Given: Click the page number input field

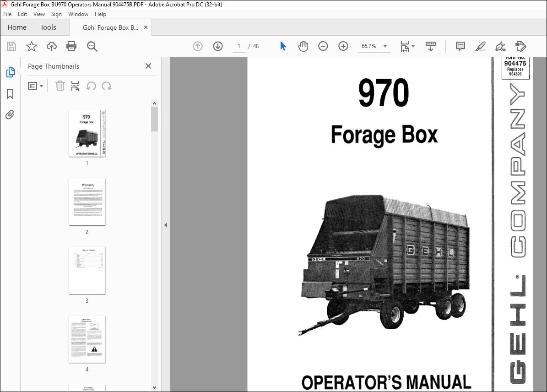Looking at the screenshot, I should (x=239, y=46).
